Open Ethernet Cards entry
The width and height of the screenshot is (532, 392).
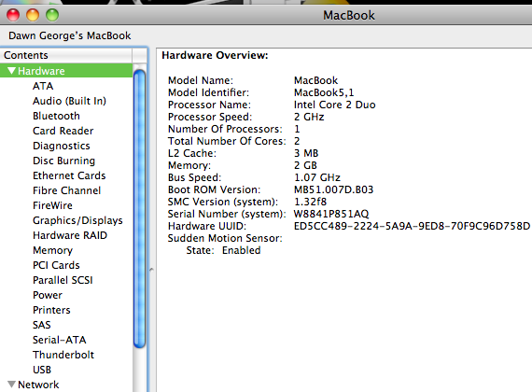click(69, 175)
